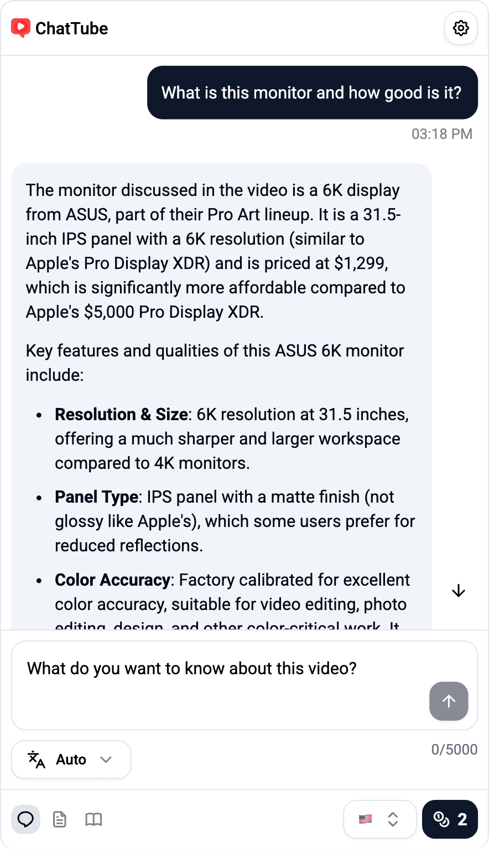Open the document page tab icon
The width and height of the screenshot is (489, 868).
click(60, 819)
